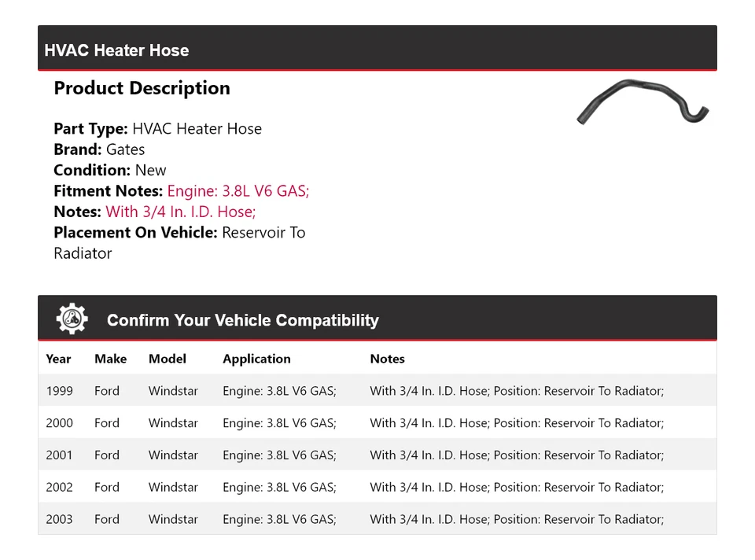Screen dimensions: 755x560
Task: Click the Year column header
Action: 58,359
